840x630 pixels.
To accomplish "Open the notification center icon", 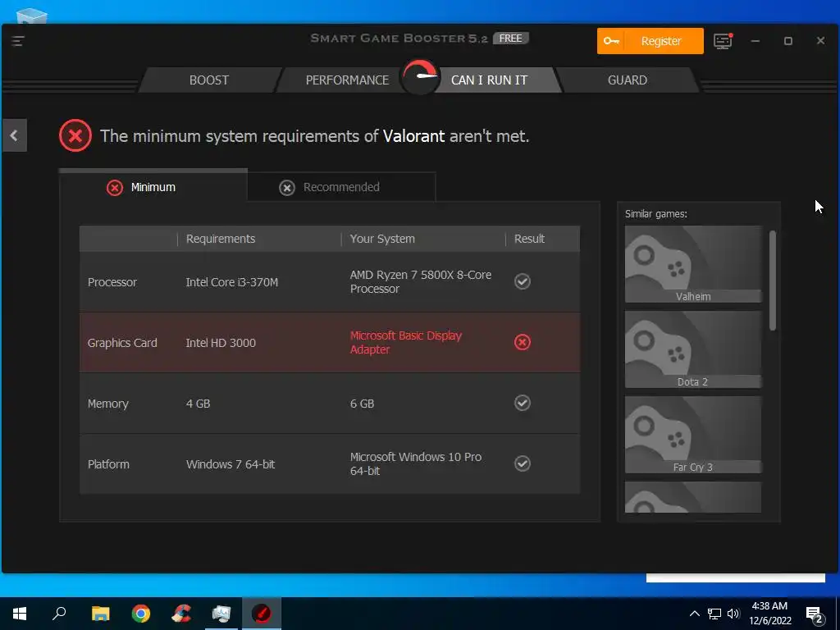I will tap(815, 614).
